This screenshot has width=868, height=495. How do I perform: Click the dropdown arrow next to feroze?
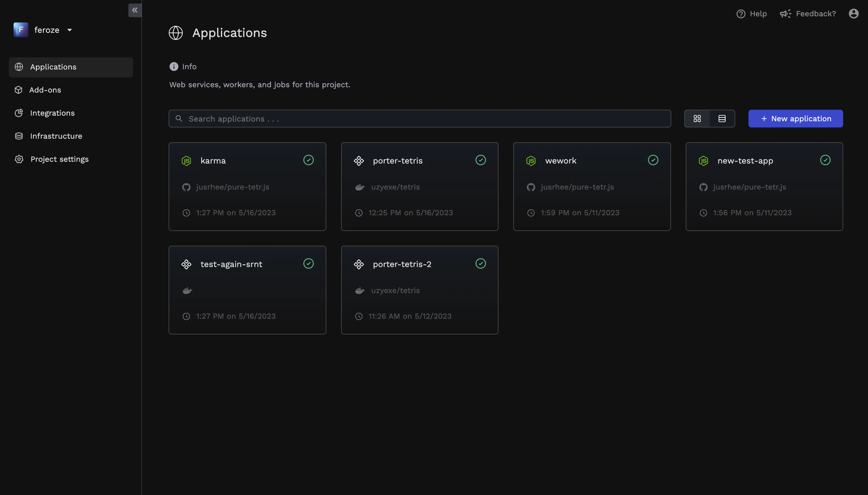tap(70, 30)
